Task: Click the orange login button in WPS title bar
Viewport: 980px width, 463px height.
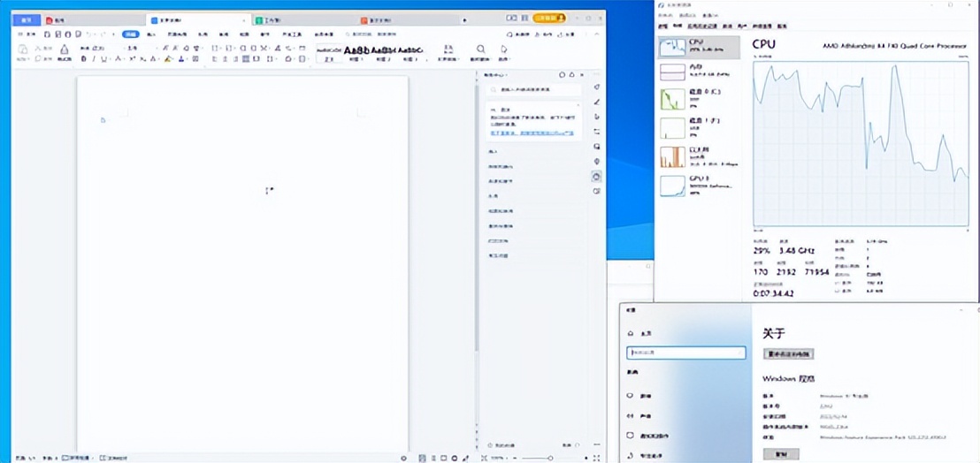Action: pyautogui.click(x=549, y=18)
